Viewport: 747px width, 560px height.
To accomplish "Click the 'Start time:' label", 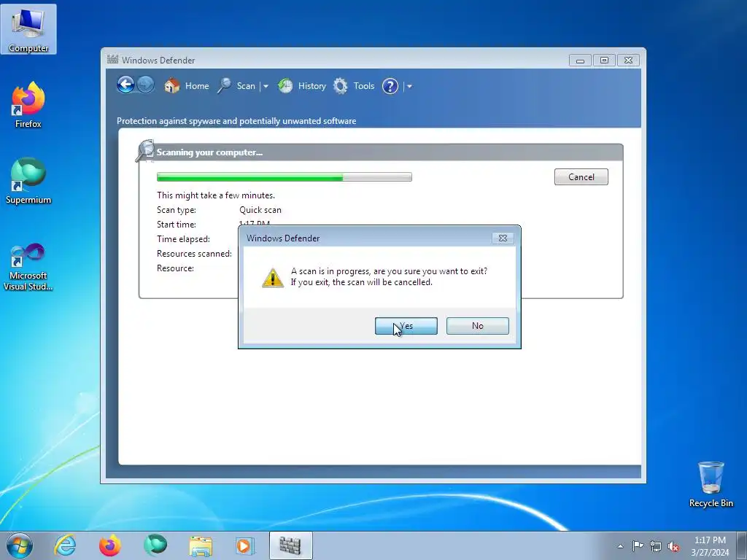I will [x=177, y=225].
